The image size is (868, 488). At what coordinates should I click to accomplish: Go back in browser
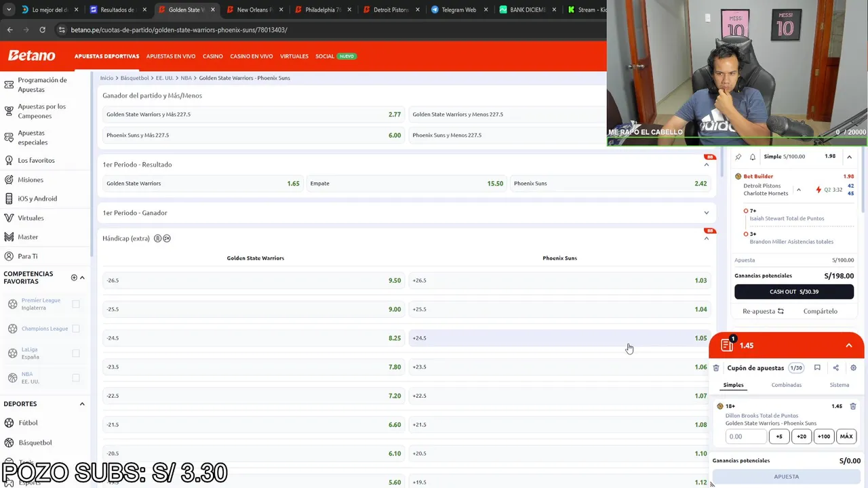pos(9,30)
